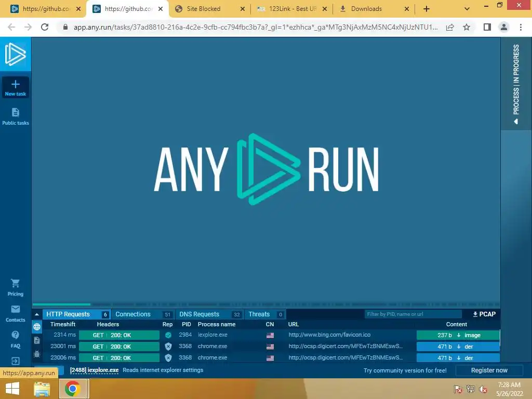Go back in browser history
Viewport: 532px width, 399px height.
pyautogui.click(x=11, y=27)
